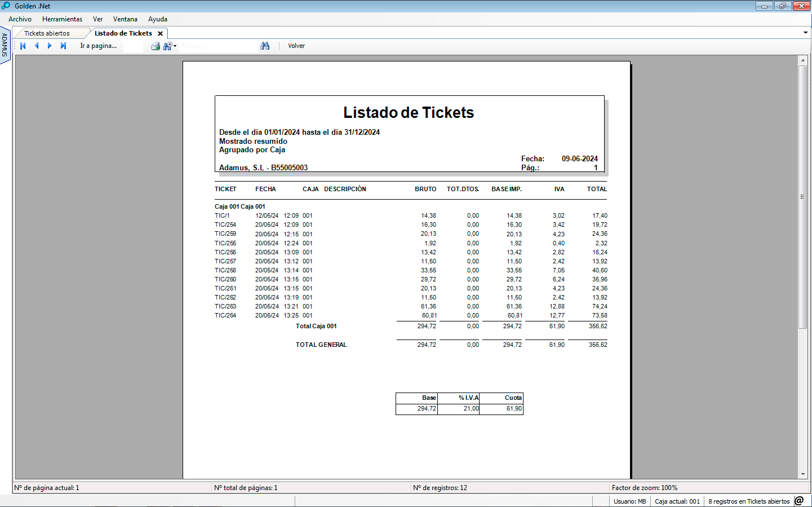Print the ticket listing report
Image resolution: width=812 pixels, height=507 pixels.
click(156, 46)
